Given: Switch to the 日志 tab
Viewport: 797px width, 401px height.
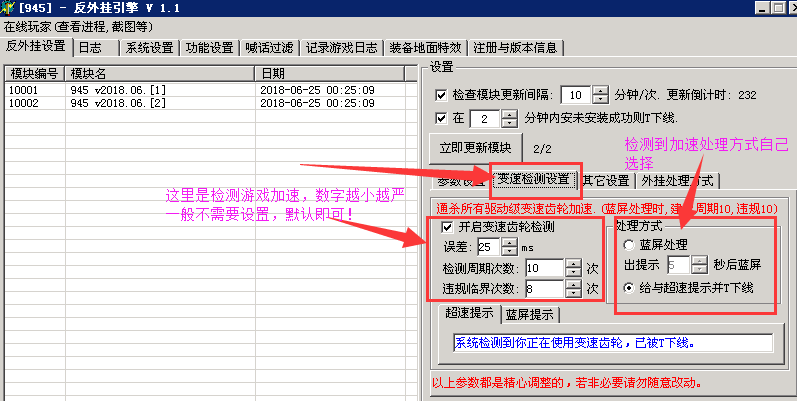Looking at the screenshot, I should click(95, 47).
